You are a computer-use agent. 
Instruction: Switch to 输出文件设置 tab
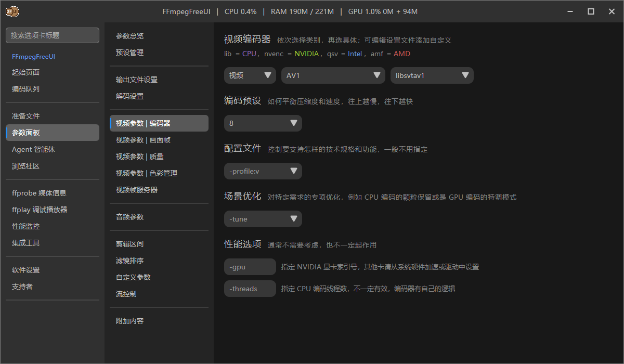tap(159, 80)
